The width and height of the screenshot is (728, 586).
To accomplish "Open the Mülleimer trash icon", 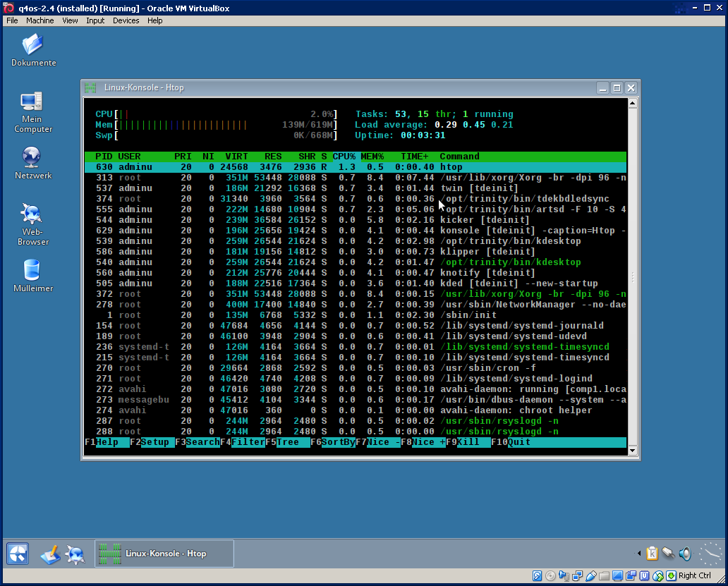I will [32, 271].
